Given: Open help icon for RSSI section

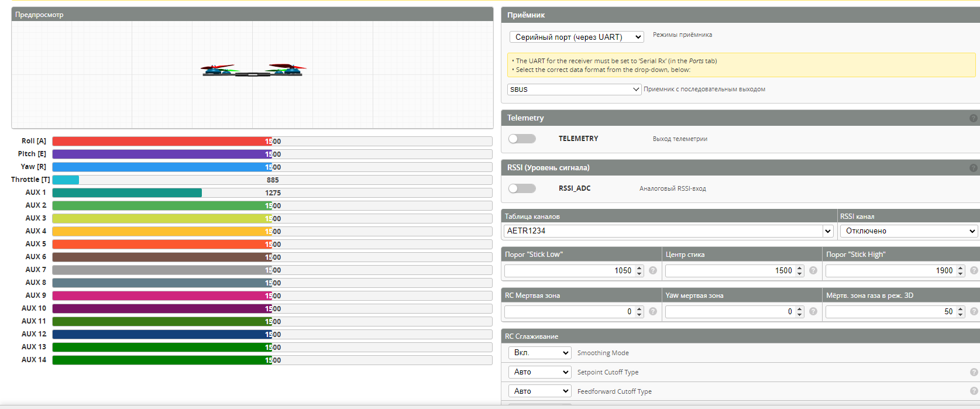Looking at the screenshot, I should (x=974, y=168).
